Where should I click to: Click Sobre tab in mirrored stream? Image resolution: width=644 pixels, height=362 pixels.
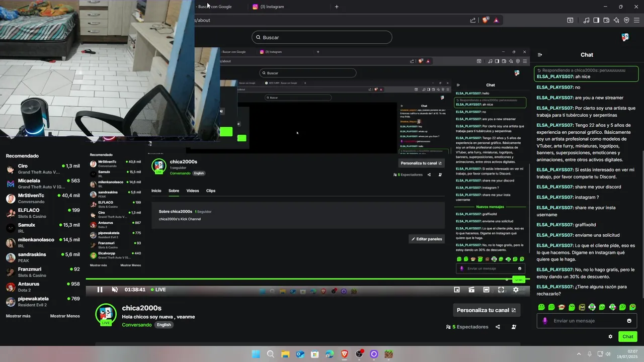(174, 191)
